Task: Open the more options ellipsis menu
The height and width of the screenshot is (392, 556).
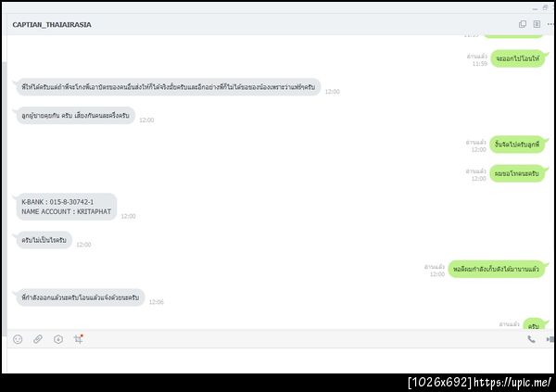Action: click(550, 24)
